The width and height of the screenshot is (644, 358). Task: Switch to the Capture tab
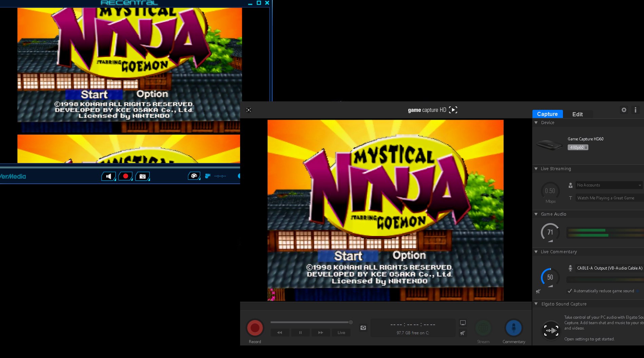pos(547,114)
